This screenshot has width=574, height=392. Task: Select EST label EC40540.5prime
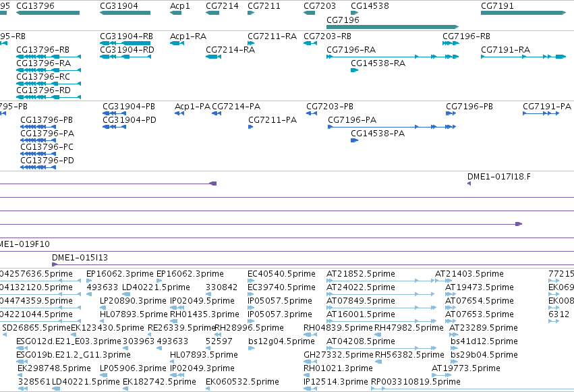[281, 274]
